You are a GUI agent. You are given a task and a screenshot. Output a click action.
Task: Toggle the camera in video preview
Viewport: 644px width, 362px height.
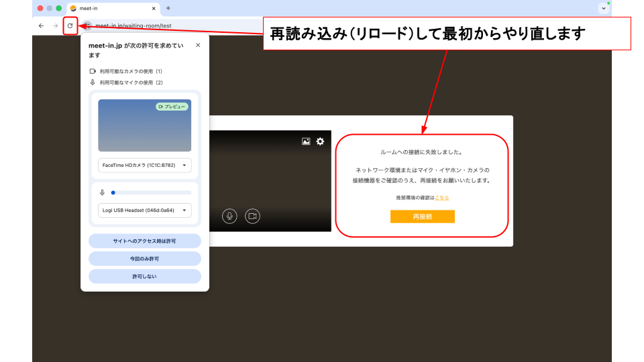click(252, 216)
